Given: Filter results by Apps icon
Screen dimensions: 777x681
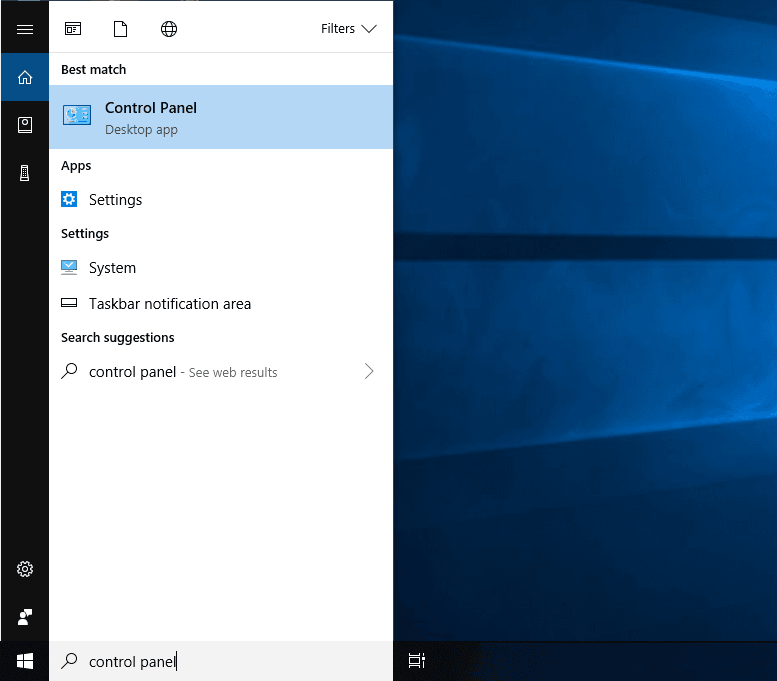Looking at the screenshot, I should click(73, 29).
